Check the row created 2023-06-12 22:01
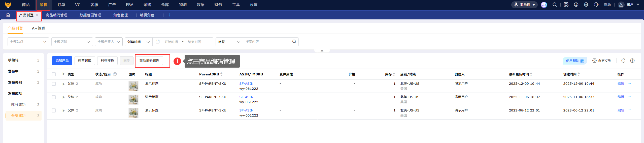644x143 pixels. point(54,110)
